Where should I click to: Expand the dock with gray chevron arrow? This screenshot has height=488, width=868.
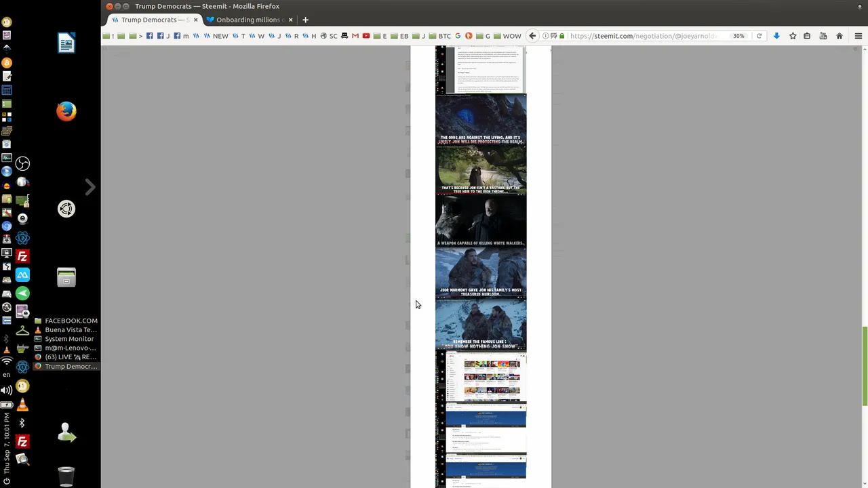pos(90,186)
